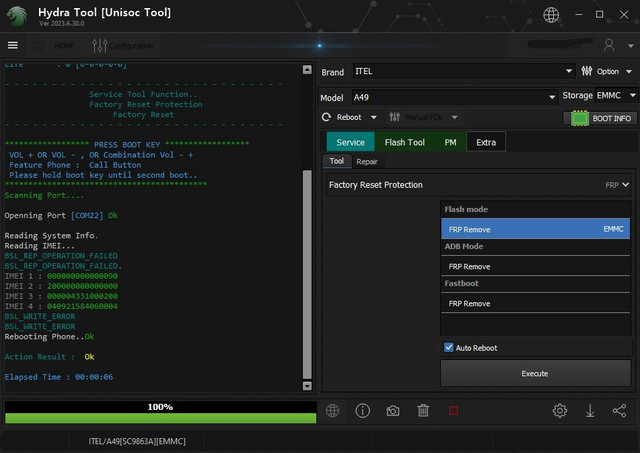Click the share icon
This screenshot has width=640, height=453.
(619, 411)
